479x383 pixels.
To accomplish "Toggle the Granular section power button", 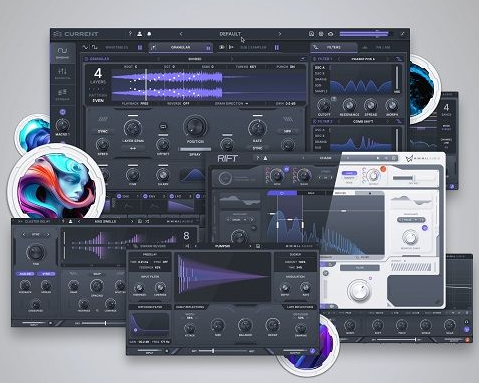I will (86, 59).
